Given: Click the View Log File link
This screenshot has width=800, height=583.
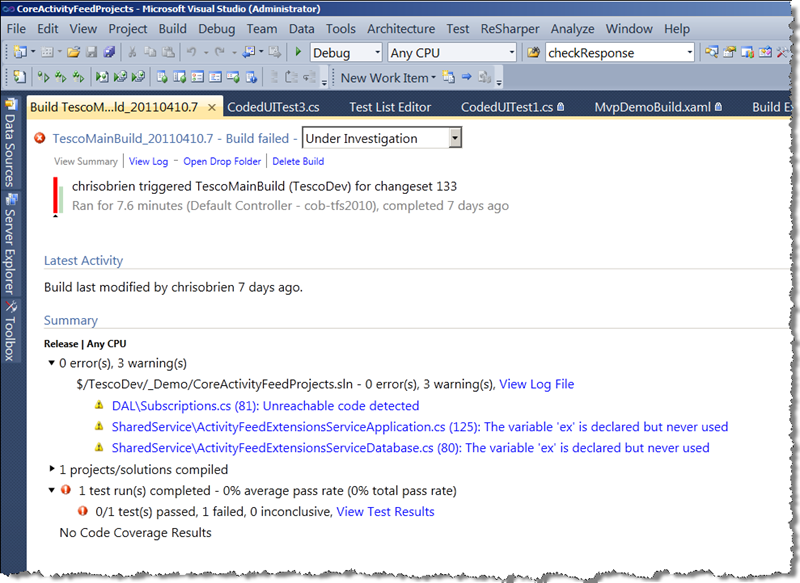Looking at the screenshot, I should [x=536, y=384].
